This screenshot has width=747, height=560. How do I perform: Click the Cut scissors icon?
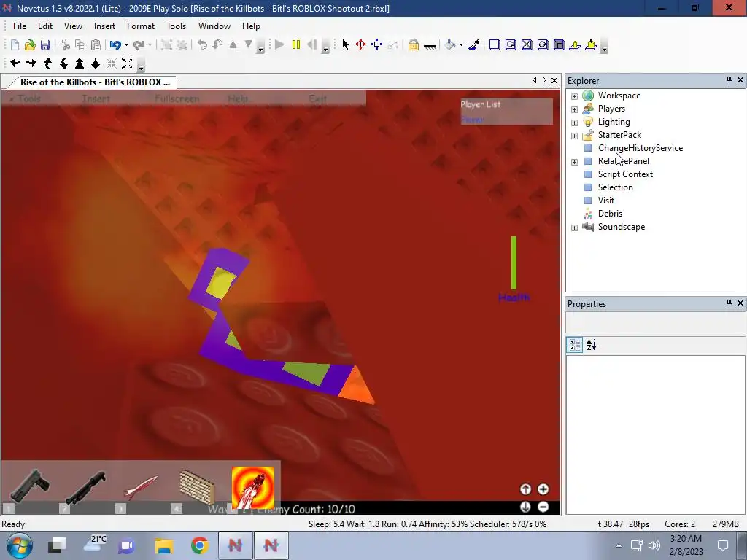click(x=66, y=44)
